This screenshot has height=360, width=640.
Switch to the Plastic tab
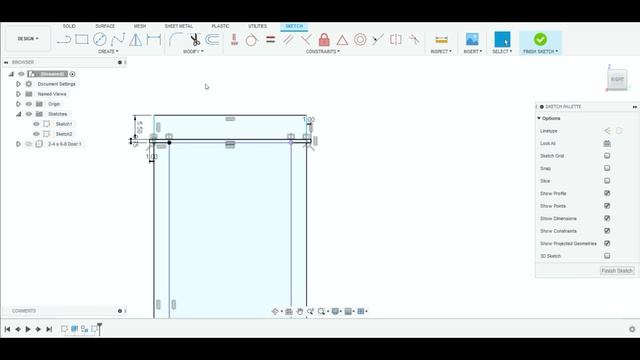[220, 26]
